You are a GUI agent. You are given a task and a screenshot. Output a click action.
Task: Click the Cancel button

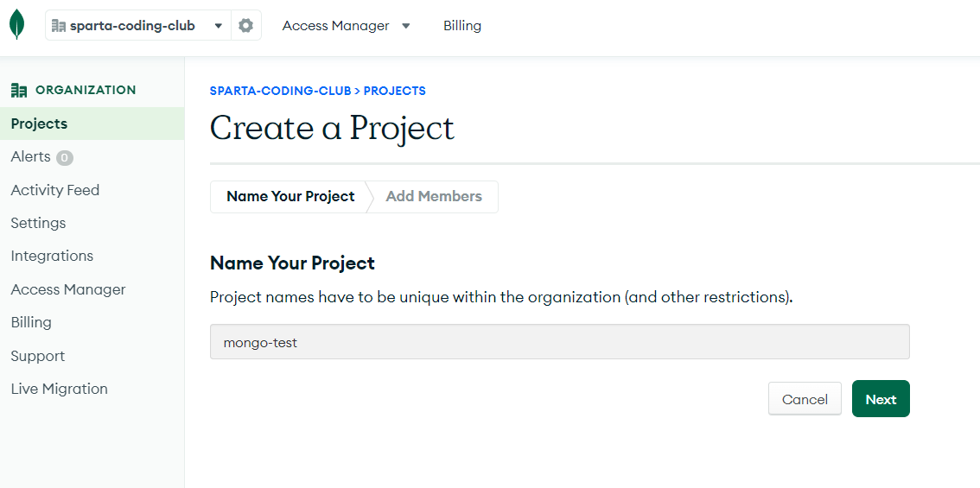click(x=805, y=399)
